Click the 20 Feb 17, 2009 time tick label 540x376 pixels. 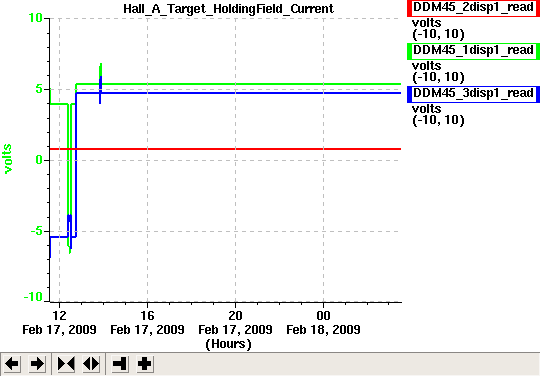[x=235, y=323]
